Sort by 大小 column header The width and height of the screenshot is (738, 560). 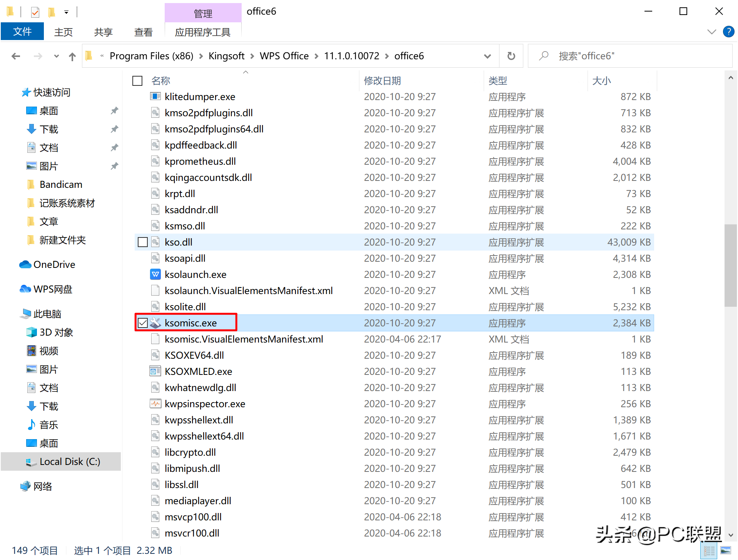tap(602, 81)
